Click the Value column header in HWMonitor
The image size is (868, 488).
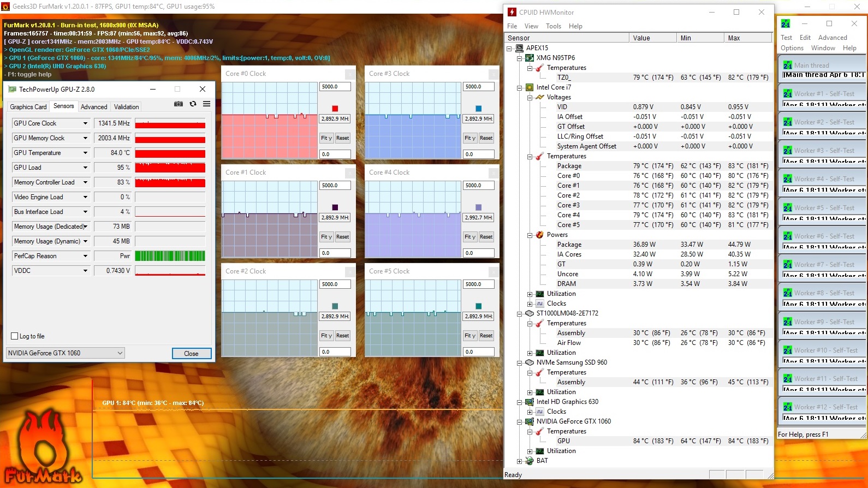click(x=652, y=38)
